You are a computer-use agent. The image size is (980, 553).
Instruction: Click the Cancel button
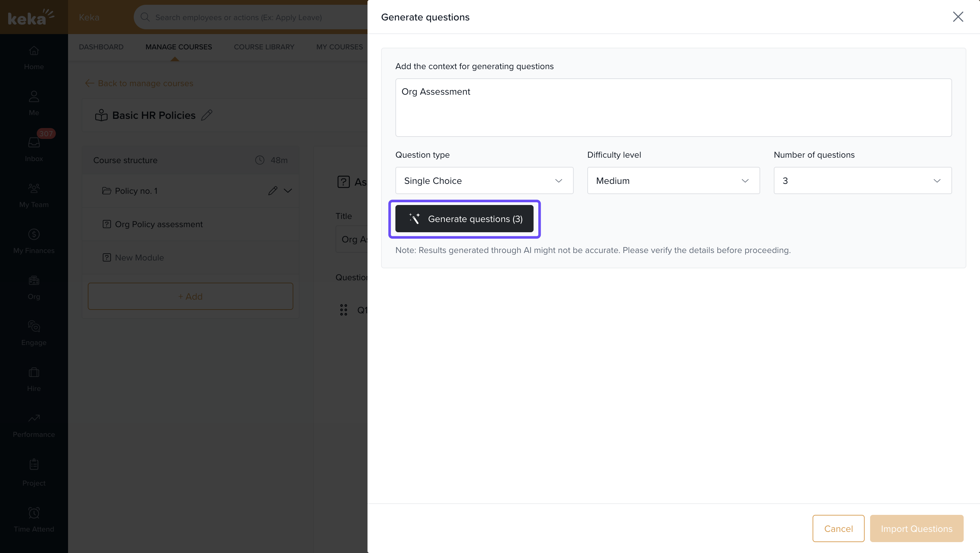click(x=838, y=528)
